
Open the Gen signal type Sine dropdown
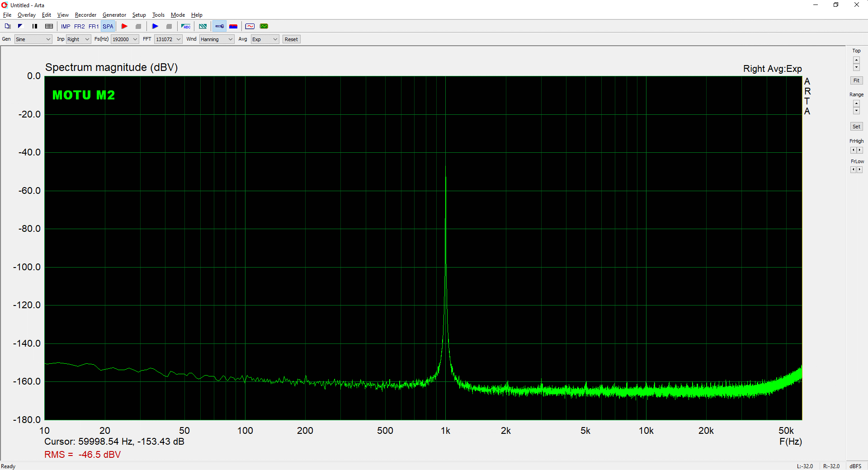[33, 39]
